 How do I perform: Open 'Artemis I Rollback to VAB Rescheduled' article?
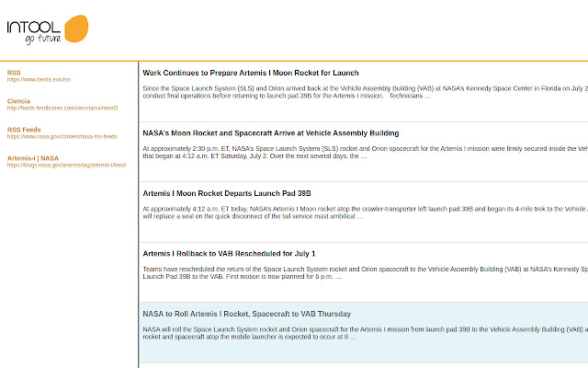click(229, 254)
